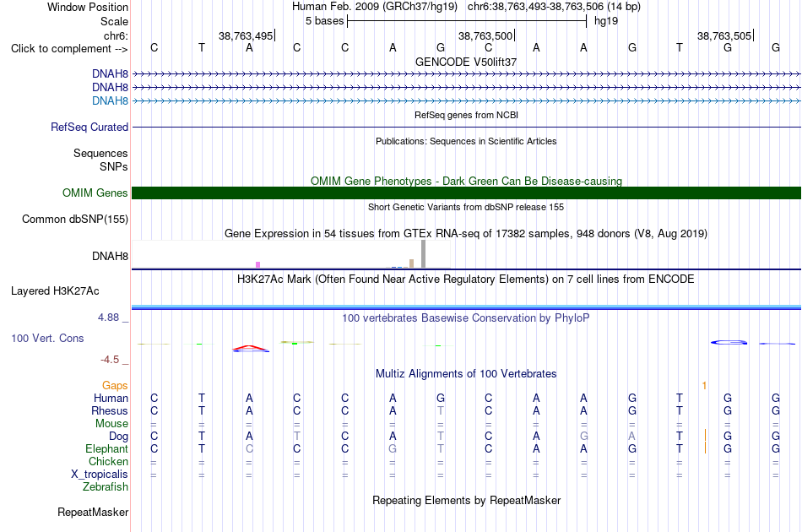This screenshot has height=532, width=802.
Task: Click the 38,763,505 ruler position
Action: point(724,35)
